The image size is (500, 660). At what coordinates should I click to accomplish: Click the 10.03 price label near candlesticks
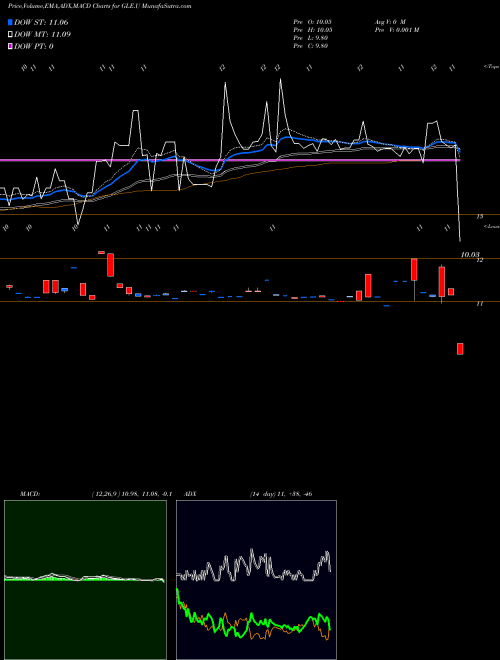click(x=470, y=254)
